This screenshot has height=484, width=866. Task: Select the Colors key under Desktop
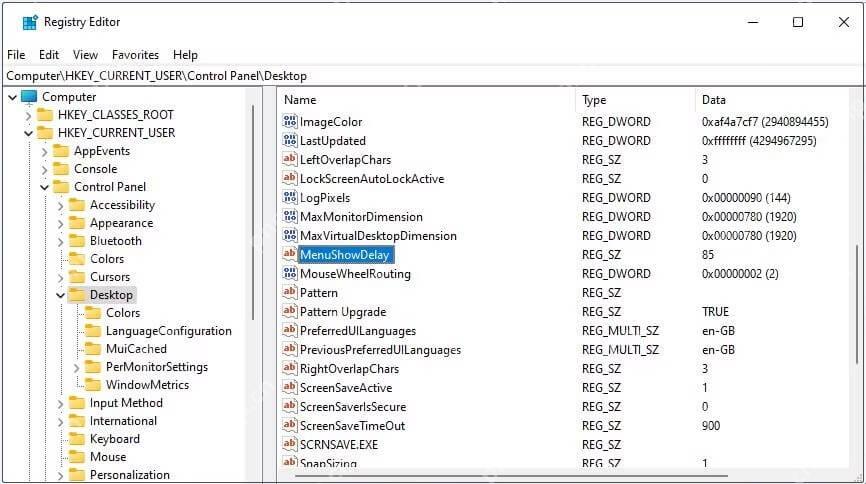[x=123, y=313]
